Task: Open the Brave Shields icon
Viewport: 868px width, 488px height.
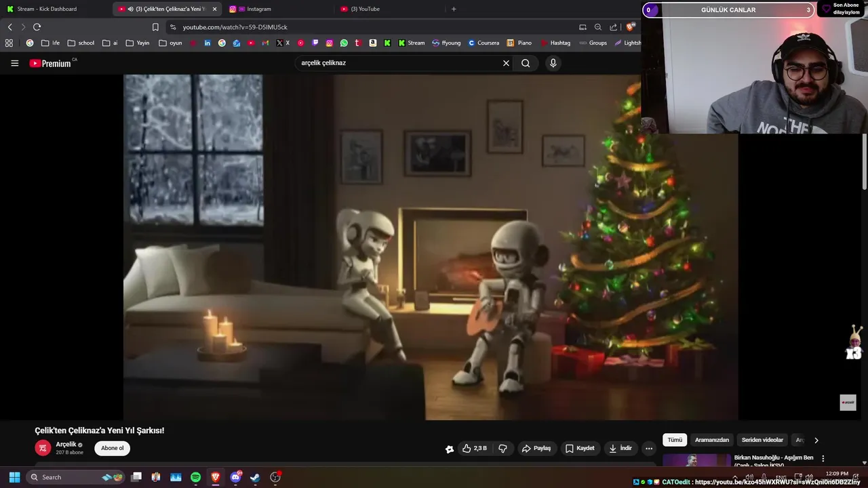Action: pyautogui.click(x=630, y=27)
